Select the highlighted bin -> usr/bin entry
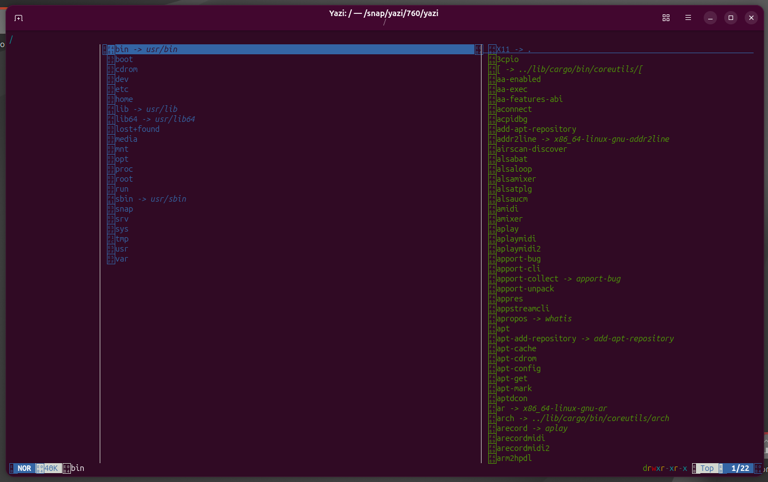Image resolution: width=768 pixels, height=482 pixels. tap(290, 49)
